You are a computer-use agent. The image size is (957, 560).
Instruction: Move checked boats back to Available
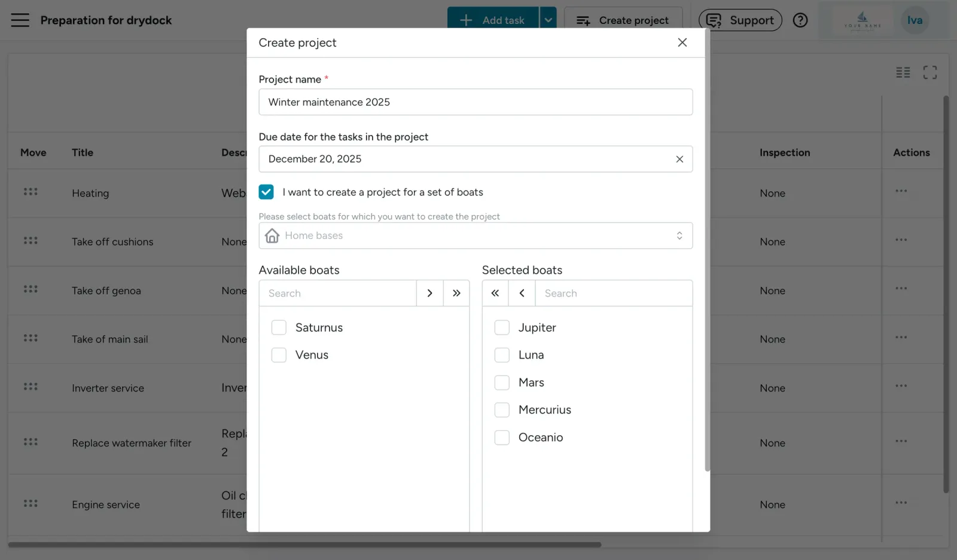[x=522, y=293]
